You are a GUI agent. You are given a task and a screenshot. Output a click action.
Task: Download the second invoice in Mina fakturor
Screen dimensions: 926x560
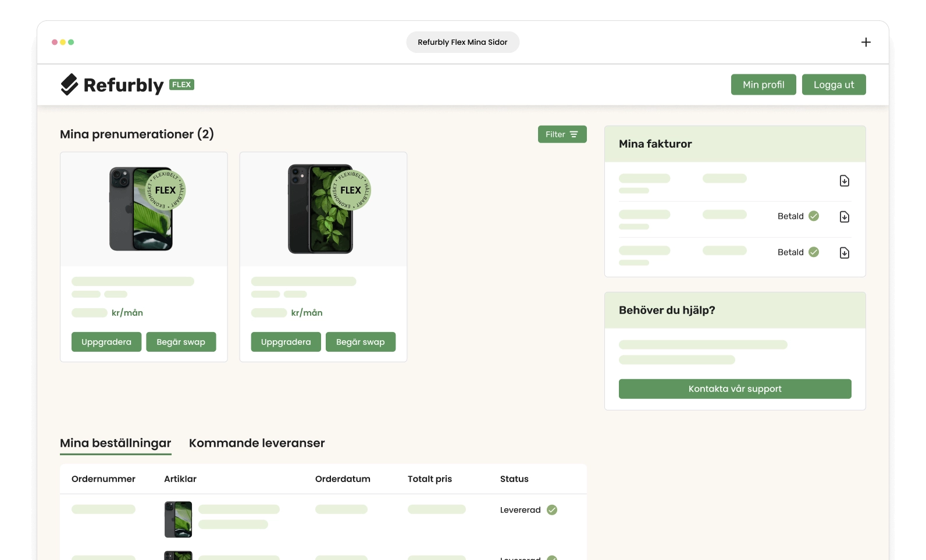coord(845,217)
